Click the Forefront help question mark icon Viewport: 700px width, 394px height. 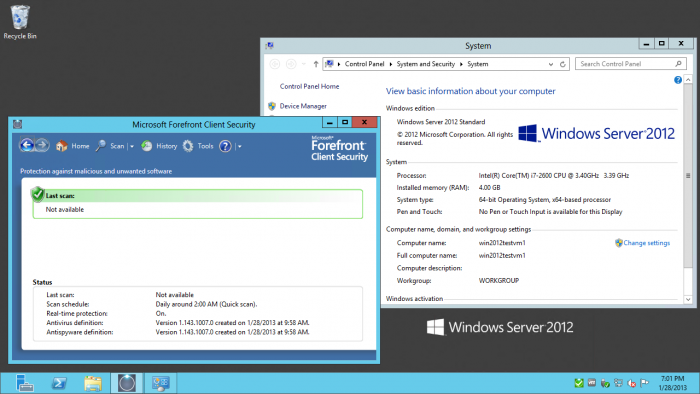(225, 146)
